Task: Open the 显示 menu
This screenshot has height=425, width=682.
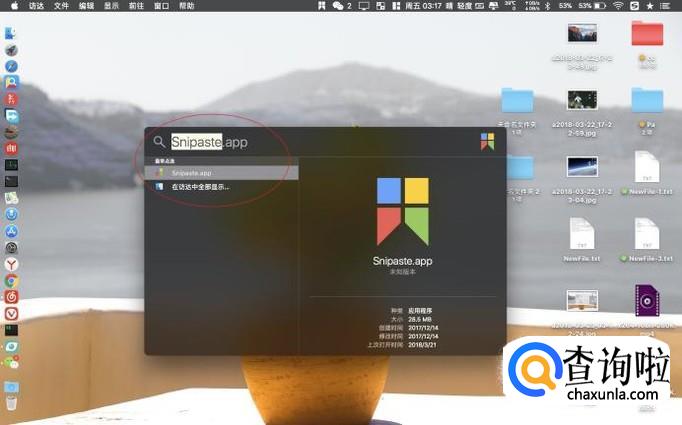Action: [x=111, y=6]
